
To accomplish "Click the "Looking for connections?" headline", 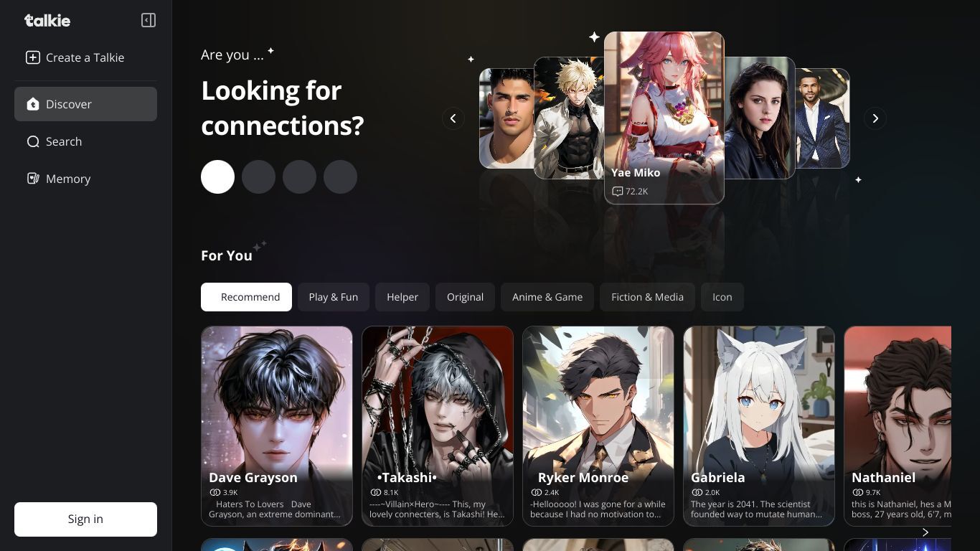I will pyautogui.click(x=283, y=108).
